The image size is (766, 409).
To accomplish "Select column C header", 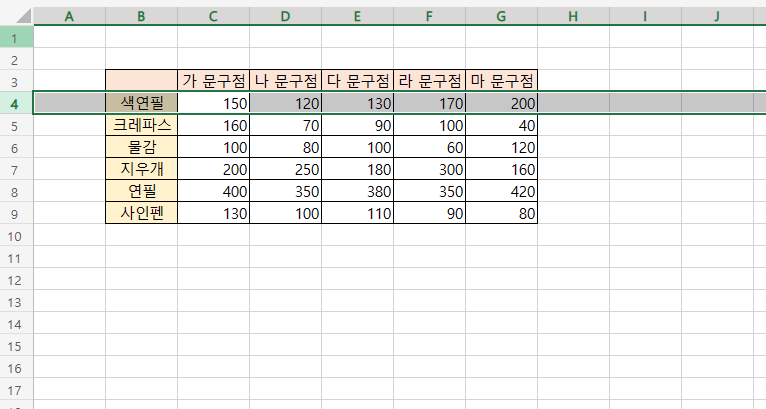I will click(213, 16).
